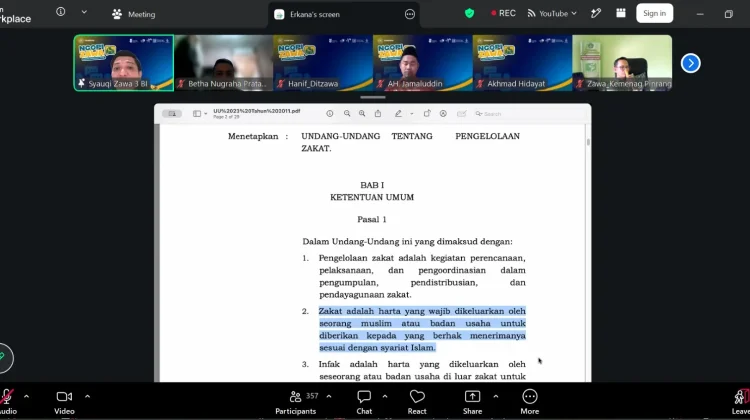Viewport: 750px width, 420px height.
Task: Click the floating green circle badge
Action: coord(5,358)
